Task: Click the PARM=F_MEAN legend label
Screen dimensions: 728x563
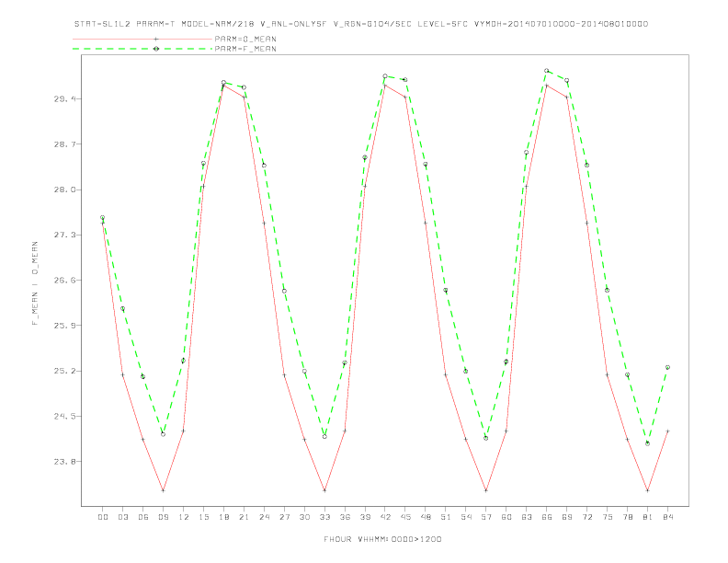Action: pyautogui.click(x=245, y=49)
